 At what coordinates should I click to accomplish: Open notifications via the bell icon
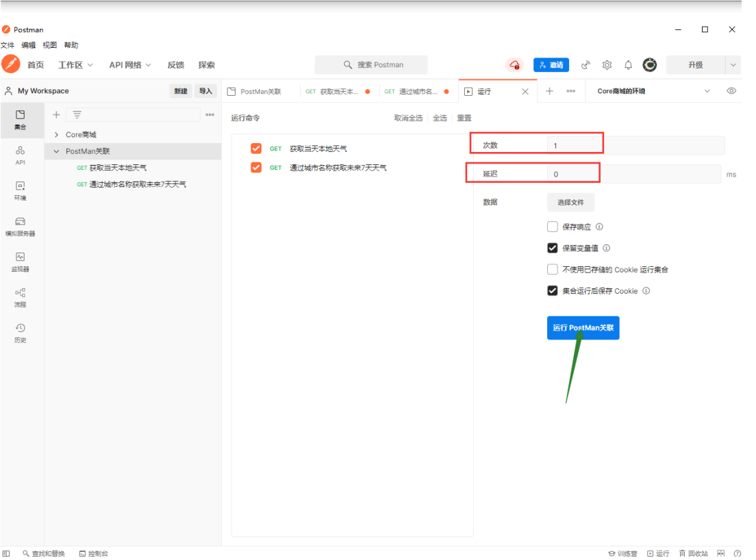tap(628, 64)
